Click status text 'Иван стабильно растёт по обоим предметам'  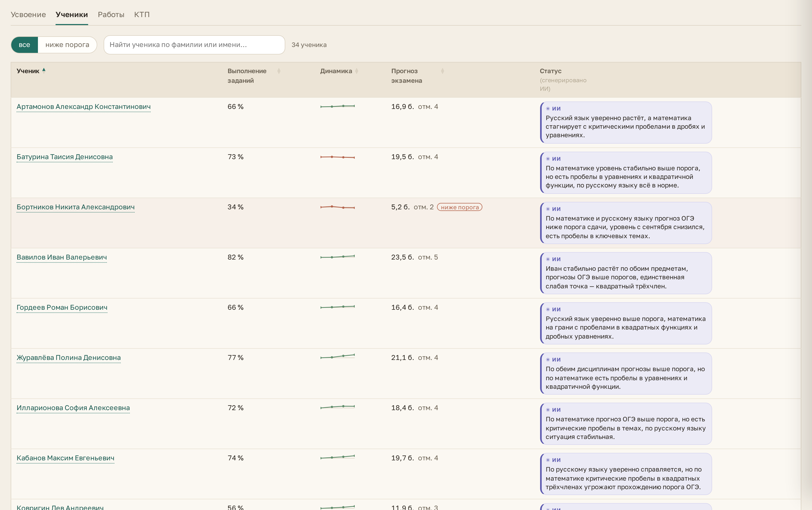pyautogui.click(x=617, y=269)
